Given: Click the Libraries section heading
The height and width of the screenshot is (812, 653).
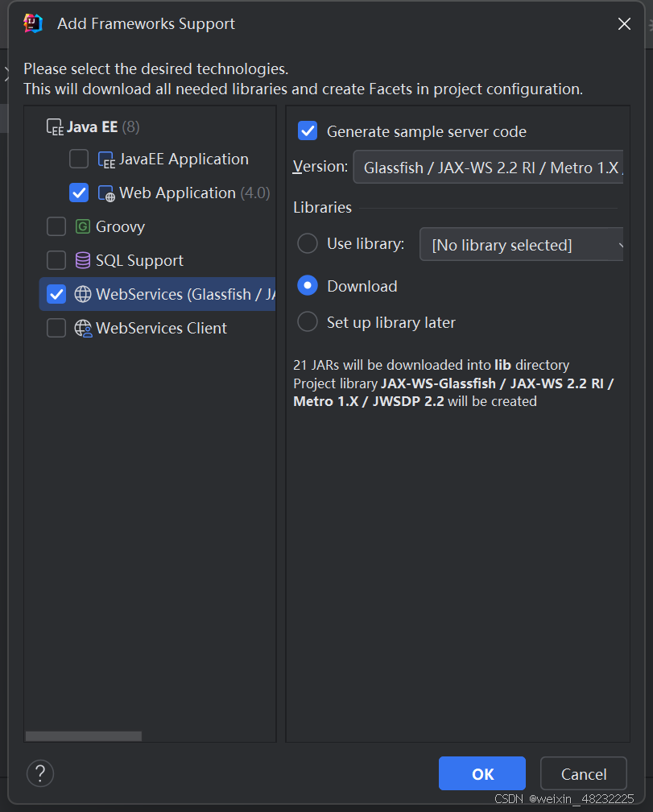Looking at the screenshot, I should [322, 207].
